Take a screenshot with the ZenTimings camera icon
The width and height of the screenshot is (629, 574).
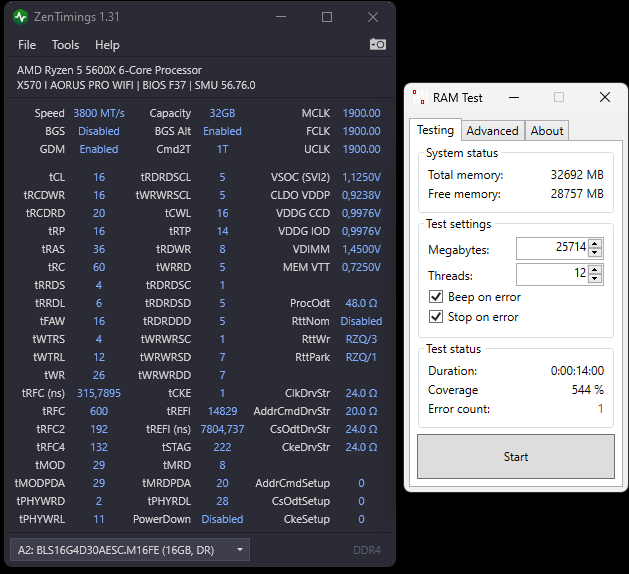click(377, 44)
